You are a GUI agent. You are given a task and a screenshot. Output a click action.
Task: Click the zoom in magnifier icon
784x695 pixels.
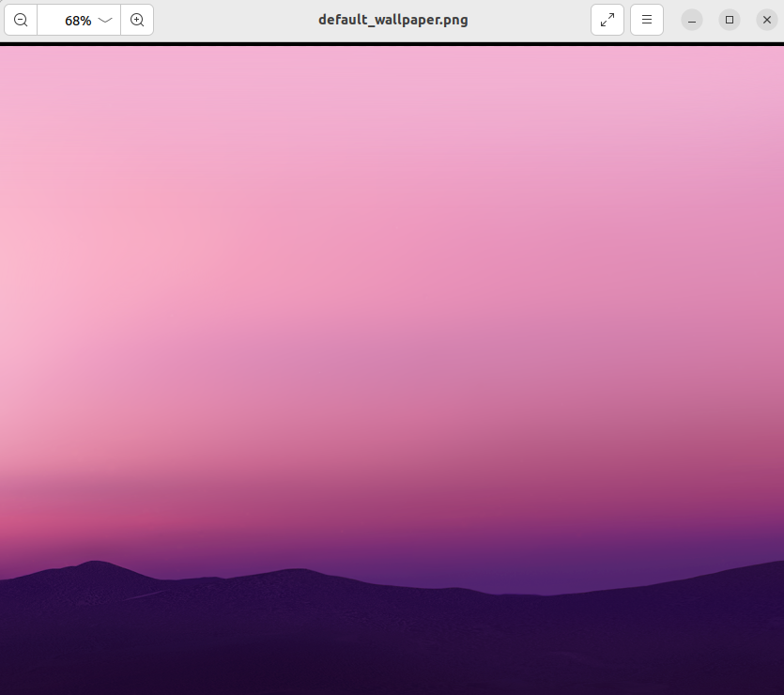[x=137, y=20]
